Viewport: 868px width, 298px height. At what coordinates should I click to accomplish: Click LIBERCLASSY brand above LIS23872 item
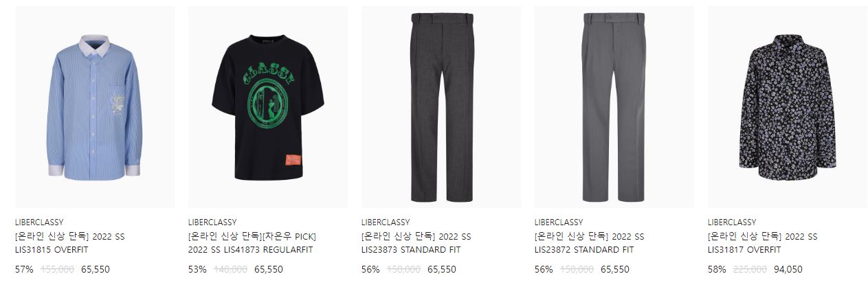(x=558, y=222)
